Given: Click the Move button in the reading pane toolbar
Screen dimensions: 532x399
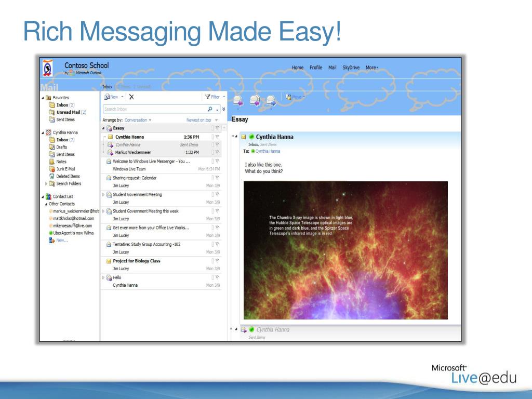Looking at the screenshot, I should tap(295, 97).
